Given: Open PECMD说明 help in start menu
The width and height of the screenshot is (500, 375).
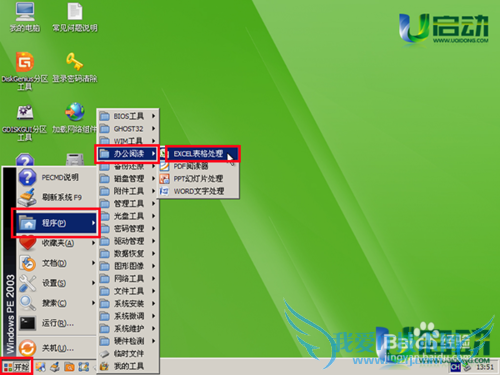Looking at the screenshot, I should (x=57, y=177).
